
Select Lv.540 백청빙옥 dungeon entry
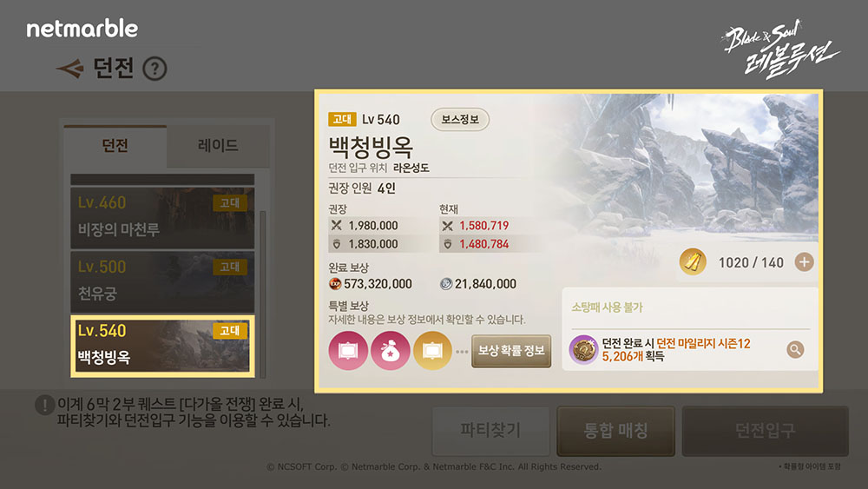[x=162, y=346]
